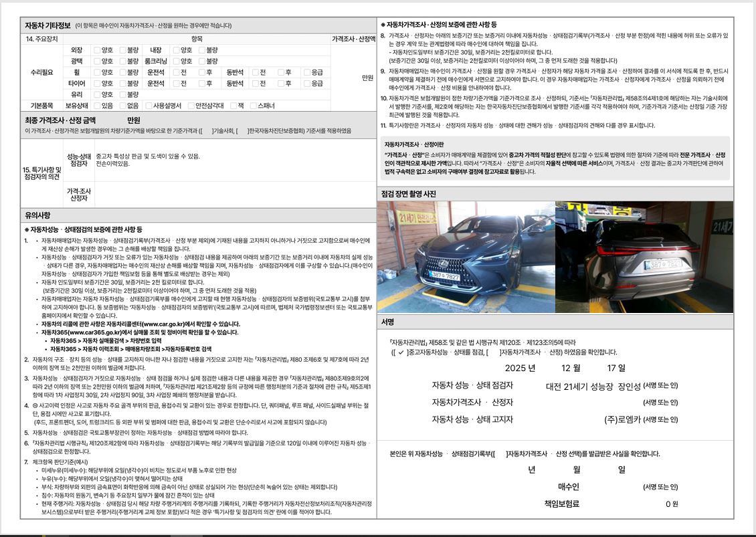756x537 pixels.
Task: Tick the 안전삼각대 checkbox
Action: [x=191, y=106]
